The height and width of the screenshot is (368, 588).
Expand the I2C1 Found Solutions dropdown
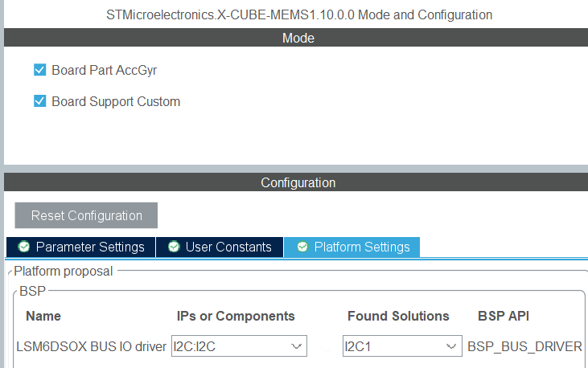(402, 347)
